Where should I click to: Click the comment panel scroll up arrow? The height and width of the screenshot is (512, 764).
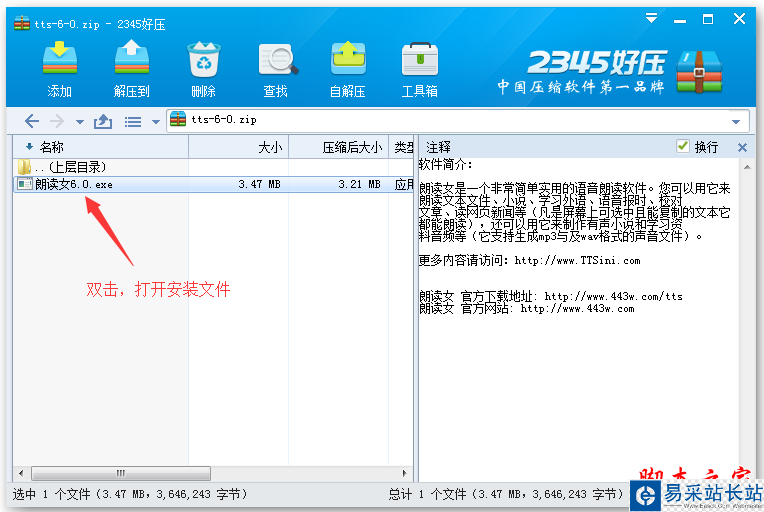[747, 167]
